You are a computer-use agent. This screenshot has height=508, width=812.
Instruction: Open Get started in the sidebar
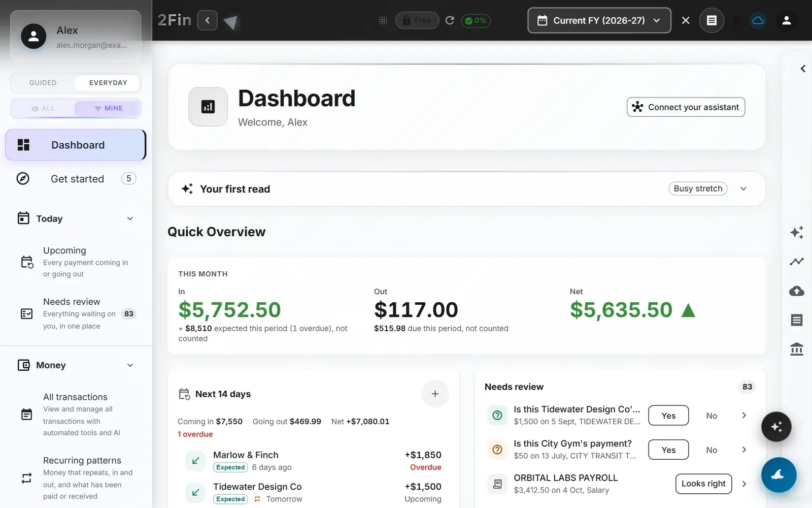pyautogui.click(x=76, y=179)
